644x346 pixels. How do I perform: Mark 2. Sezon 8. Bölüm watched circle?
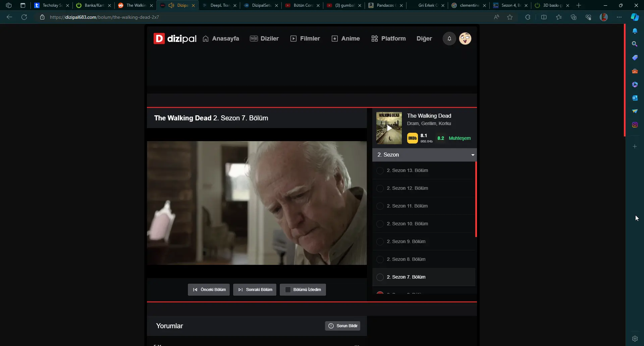380,259
